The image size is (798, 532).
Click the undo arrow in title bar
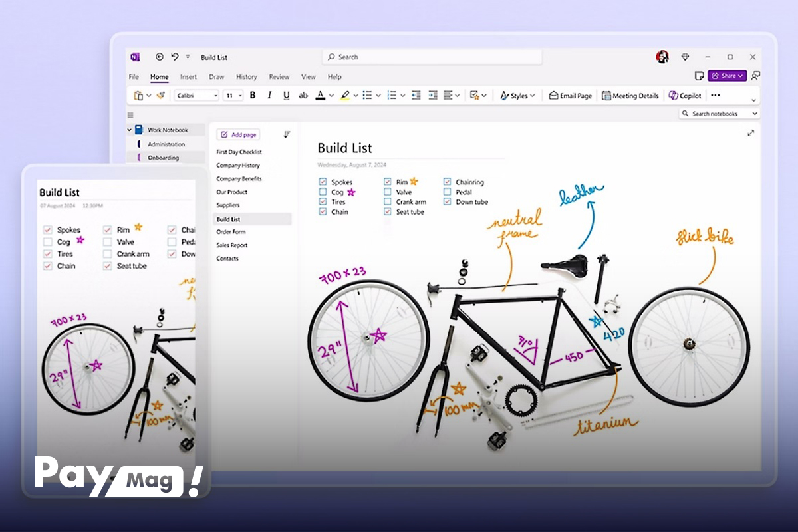pos(174,57)
